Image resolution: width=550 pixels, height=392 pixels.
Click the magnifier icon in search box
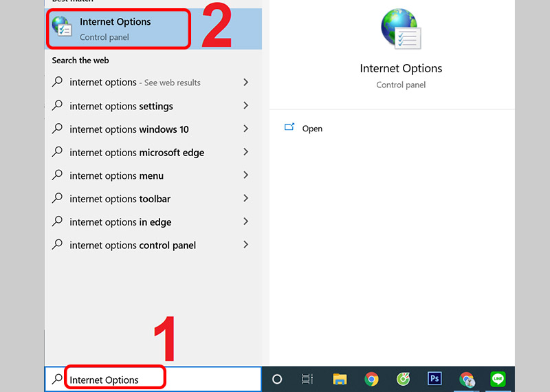coord(57,379)
